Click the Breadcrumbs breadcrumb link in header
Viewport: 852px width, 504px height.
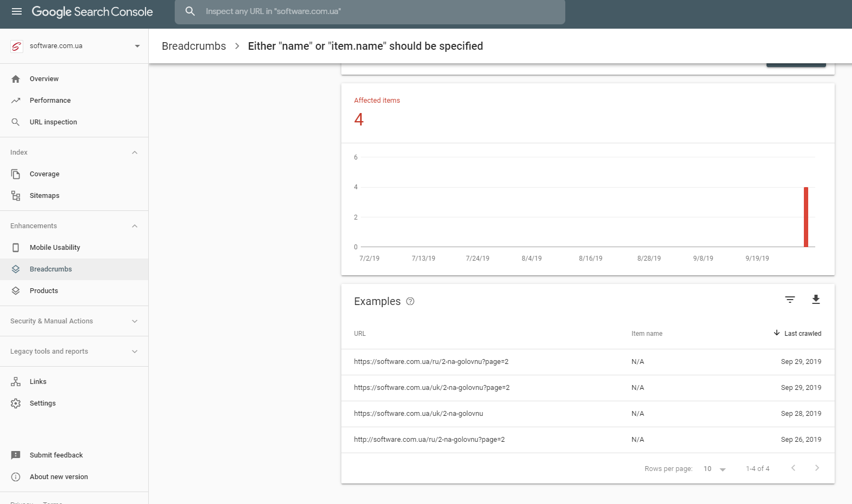(x=194, y=47)
